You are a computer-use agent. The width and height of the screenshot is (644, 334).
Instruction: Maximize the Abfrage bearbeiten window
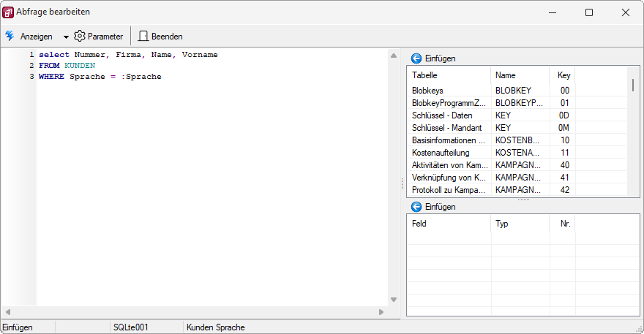589,12
